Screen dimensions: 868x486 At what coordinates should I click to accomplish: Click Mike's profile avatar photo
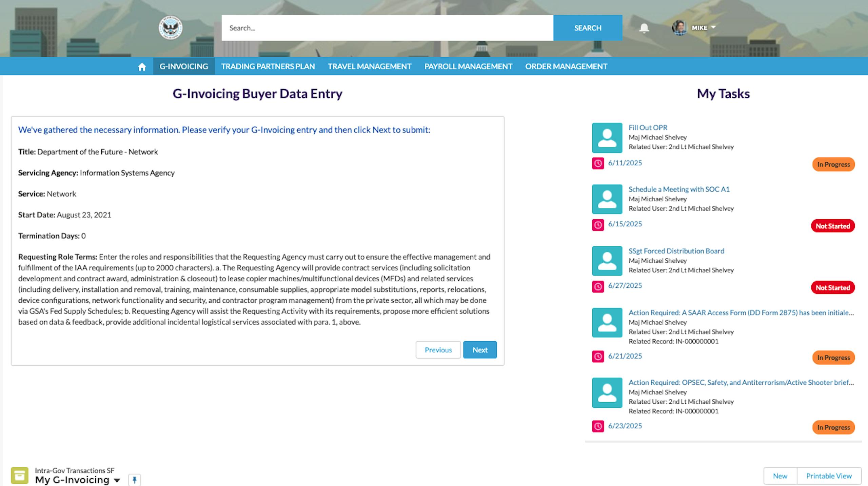pos(679,28)
